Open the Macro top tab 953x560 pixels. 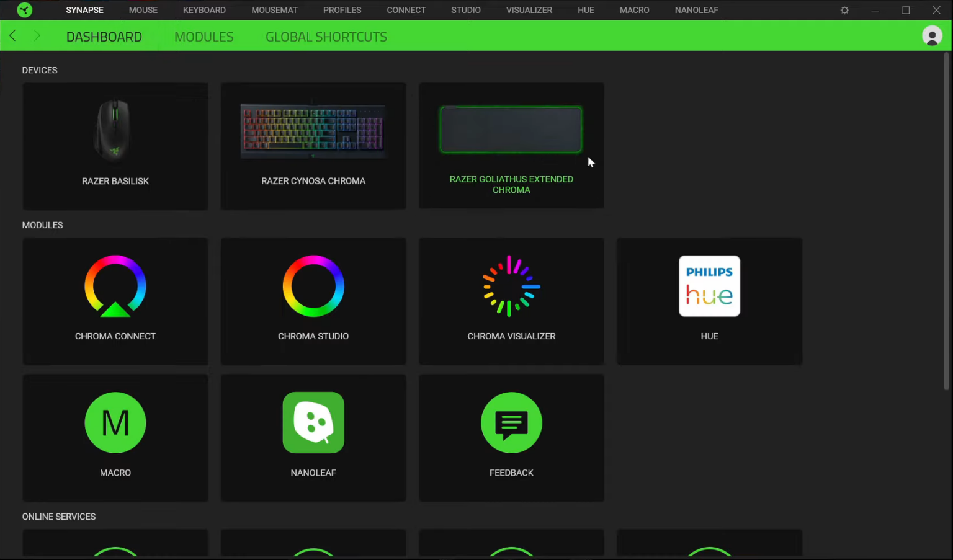click(x=634, y=10)
